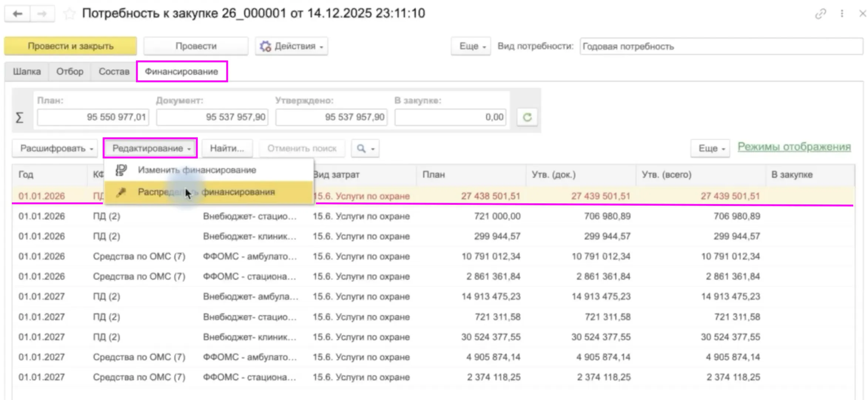
Task: Open the magnifier search dropdown
Action: pyautogui.click(x=365, y=149)
